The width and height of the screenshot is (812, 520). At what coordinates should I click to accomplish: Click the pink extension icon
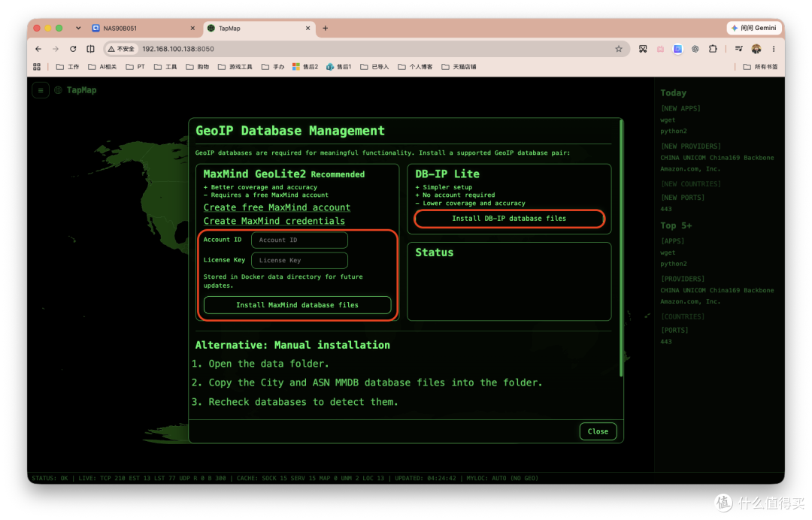tap(660, 49)
